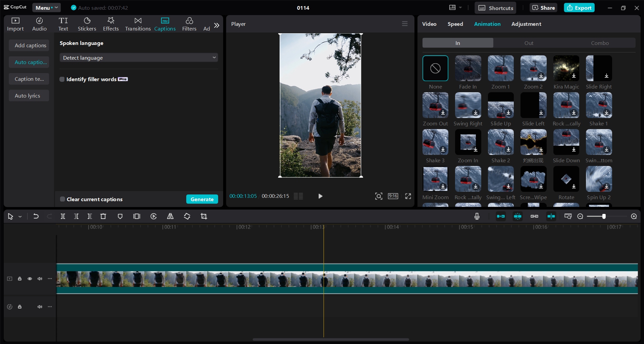This screenshot has width=644, height=344.
Task: Check the Clear current captions box
Action: 62,199
